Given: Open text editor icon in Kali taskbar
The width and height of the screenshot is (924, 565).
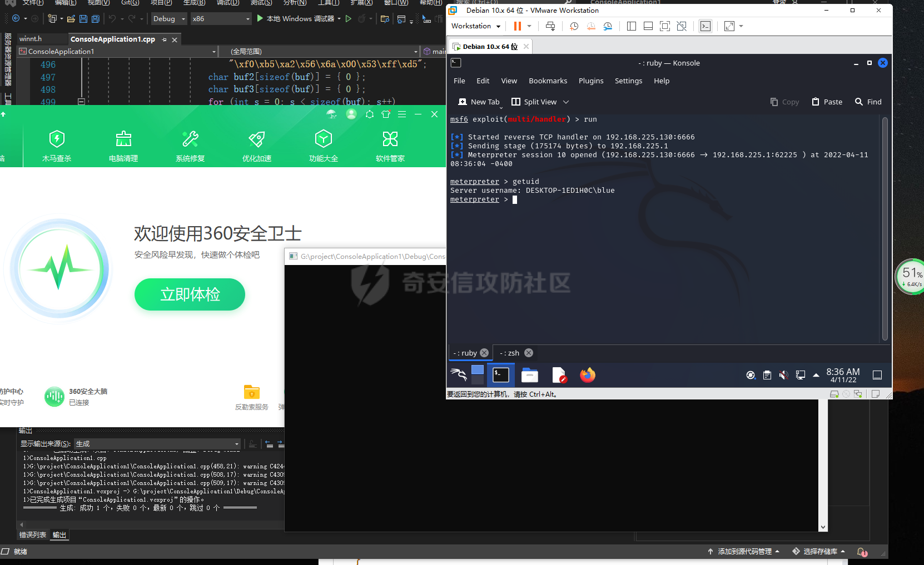Looking at the screenshot, I should tap(559, 376).
